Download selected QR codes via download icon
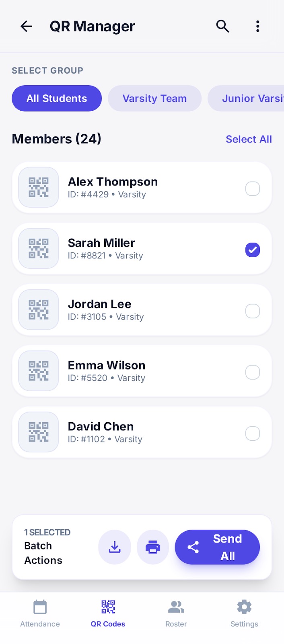 [115, 547]
